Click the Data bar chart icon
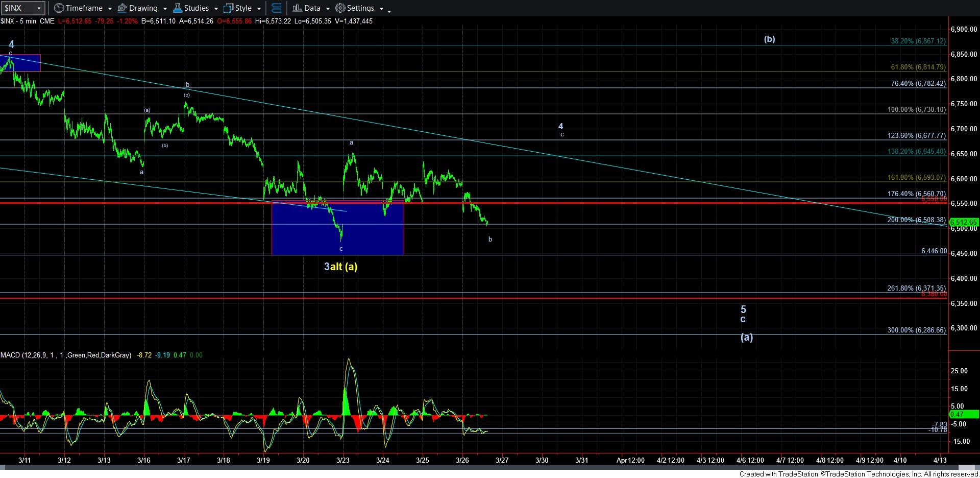980x478 pixels. pyautogui.click(x=297, y=8)
